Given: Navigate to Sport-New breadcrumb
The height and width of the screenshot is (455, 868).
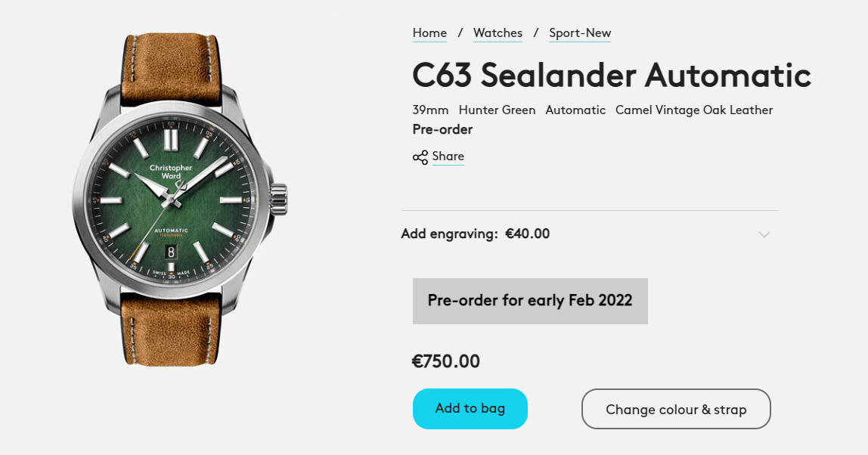Looking at the screenshot, I should 580,33.
